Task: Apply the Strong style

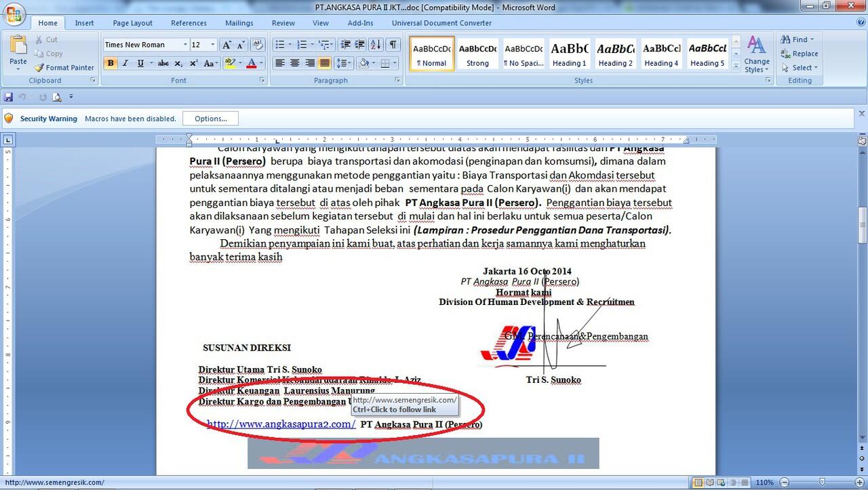Action: point(477,54)
